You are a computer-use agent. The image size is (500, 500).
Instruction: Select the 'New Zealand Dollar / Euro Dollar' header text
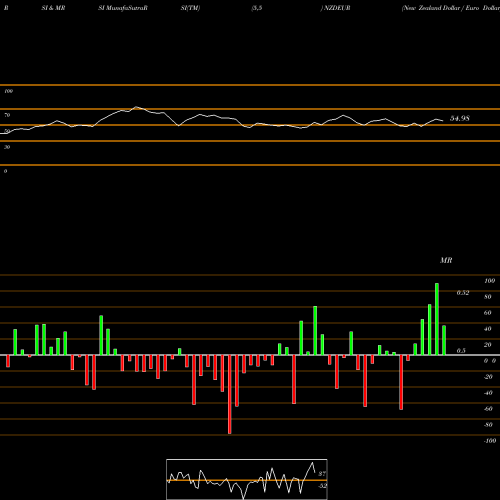click(x=451, y=8)
